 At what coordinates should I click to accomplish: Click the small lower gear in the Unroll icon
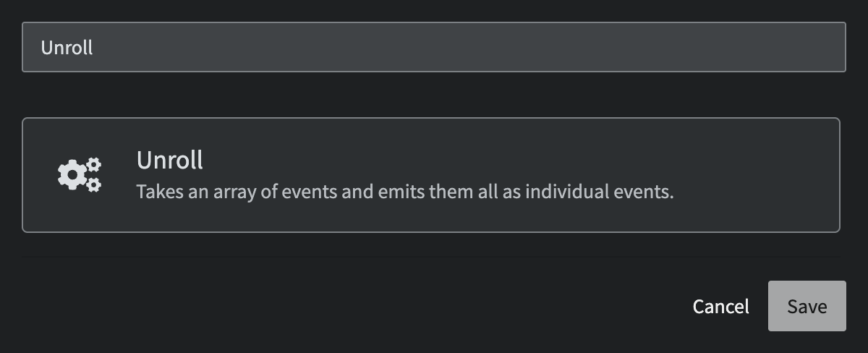point(94,185)
